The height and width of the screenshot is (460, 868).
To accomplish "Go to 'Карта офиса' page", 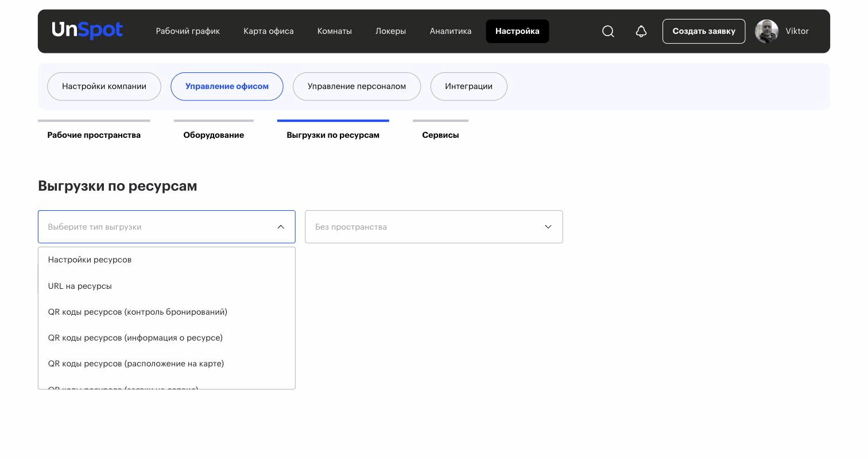I will point(269,31).
